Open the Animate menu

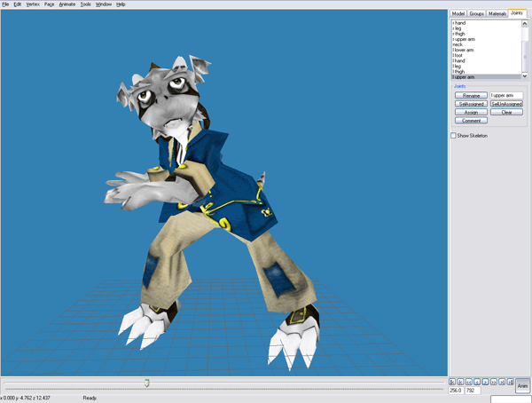pyautogui.click(x=67, y=4)
